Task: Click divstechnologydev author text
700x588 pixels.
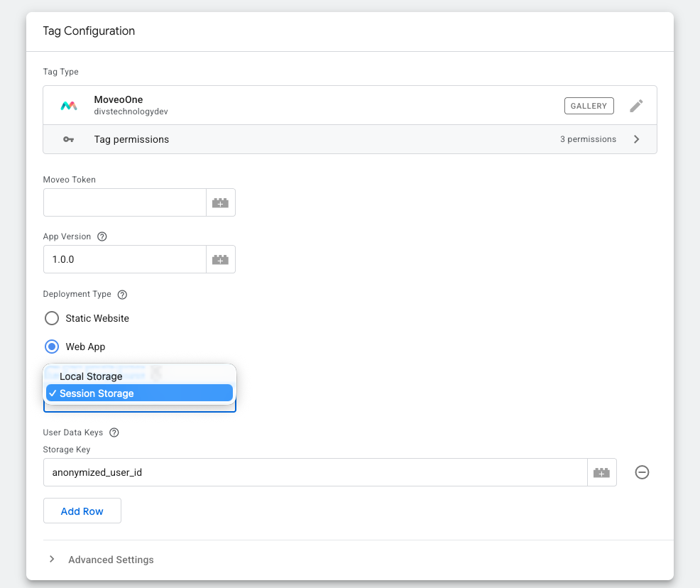Action: [x=131, y=111]
